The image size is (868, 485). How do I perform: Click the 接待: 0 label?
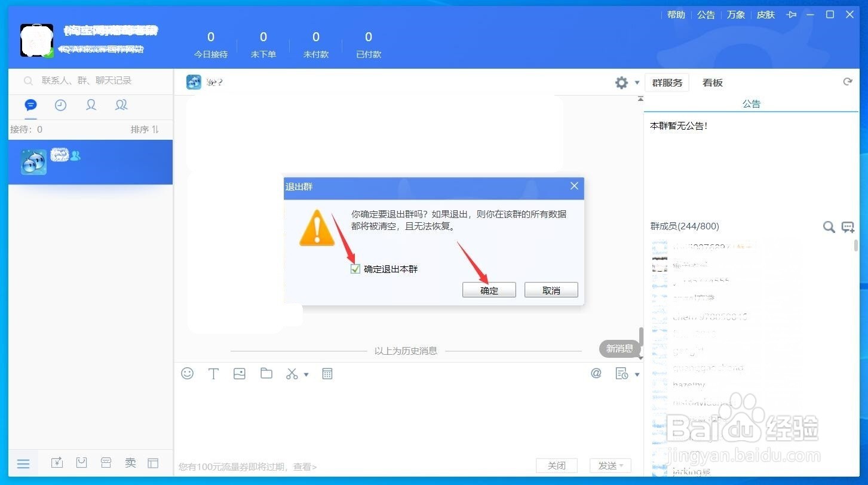click(x=26, y=129)
